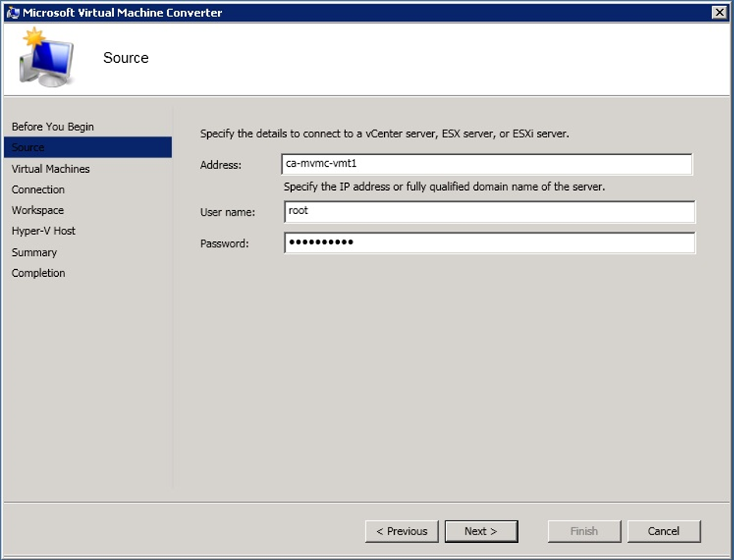Screen dimensions: 734x560
Task: Click the Microsoft Virtual Machine Converter title bar icon
Action: pyautogui.click(x=12, y=12)
